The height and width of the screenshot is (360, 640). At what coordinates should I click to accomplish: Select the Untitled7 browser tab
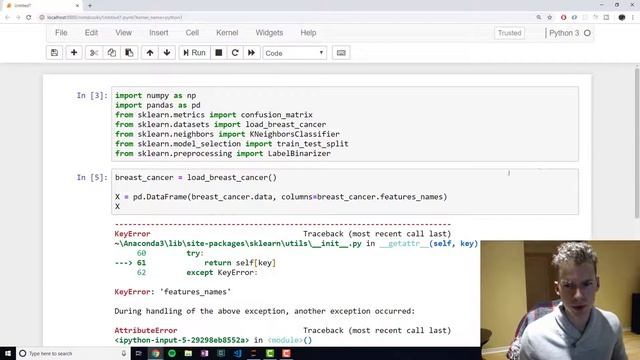click(41, 6)
